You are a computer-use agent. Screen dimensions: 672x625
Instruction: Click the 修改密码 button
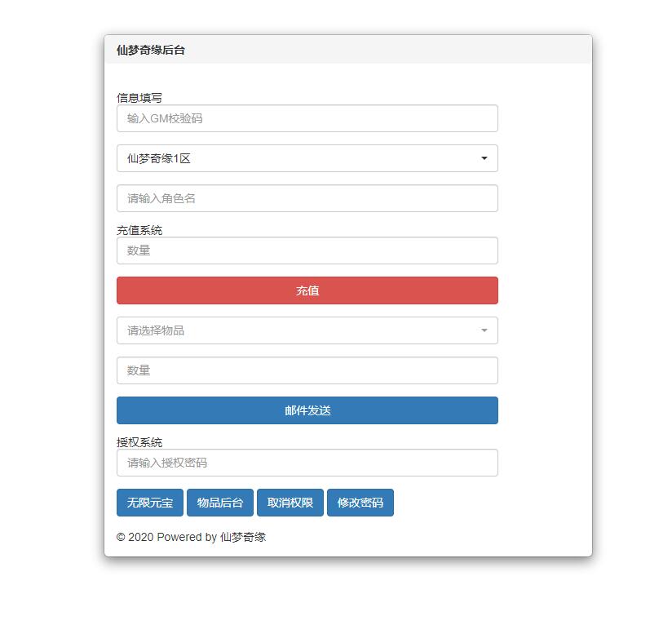[x=360, y=503]
